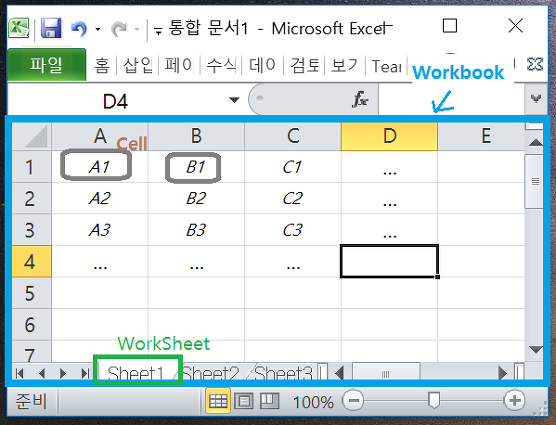Select column C header
This screenshot has height=425, width=556.
pyautogui.click(x=293, y=136)
